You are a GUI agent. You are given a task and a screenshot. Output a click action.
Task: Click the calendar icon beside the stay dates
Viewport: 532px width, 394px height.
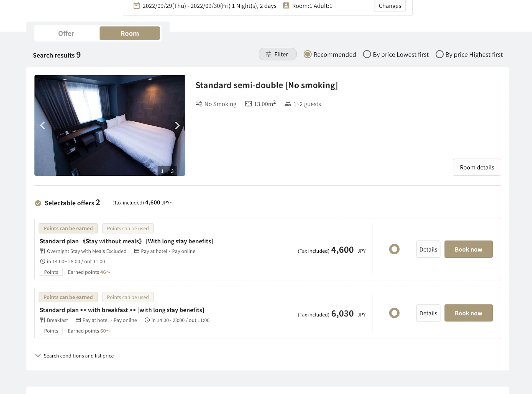pyautogui.click(x=137, y=6)
